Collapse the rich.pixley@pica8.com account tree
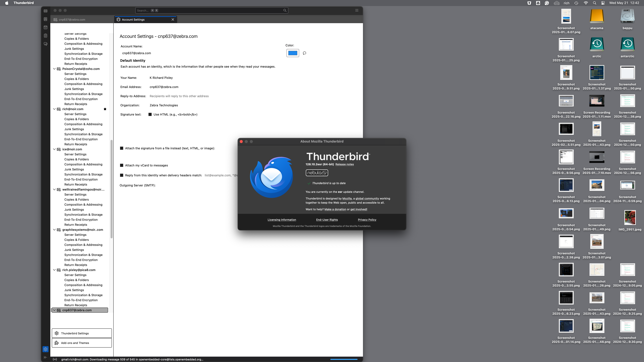Viewport: 644px width, 362px height. pos(54,270)
